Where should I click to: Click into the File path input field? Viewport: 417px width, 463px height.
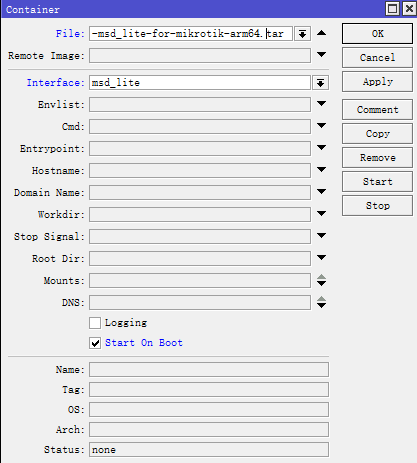(191, 34)
